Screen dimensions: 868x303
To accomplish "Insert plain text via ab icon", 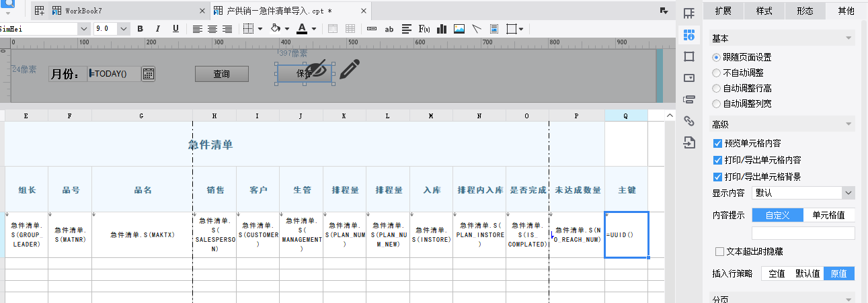I will coord(389,29).
